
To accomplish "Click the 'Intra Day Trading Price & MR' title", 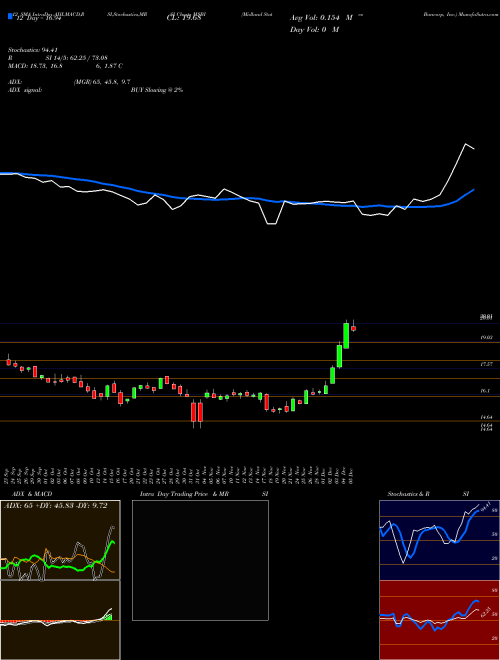I will (x=184, y=494).
